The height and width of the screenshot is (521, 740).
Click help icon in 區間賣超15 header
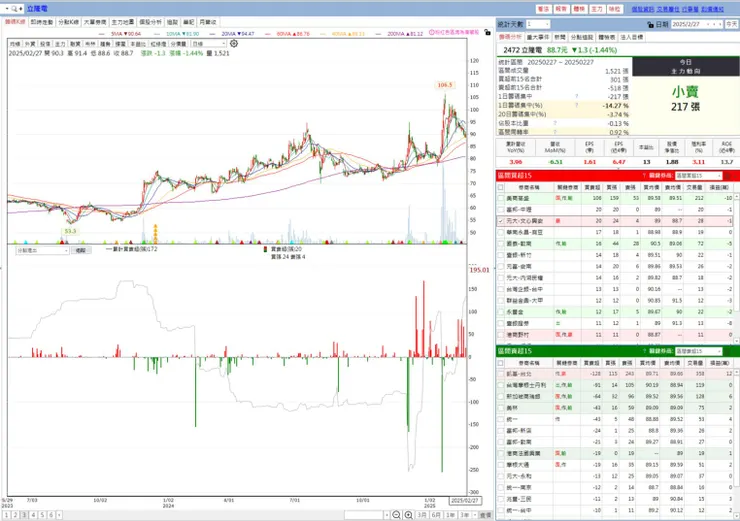644,351
